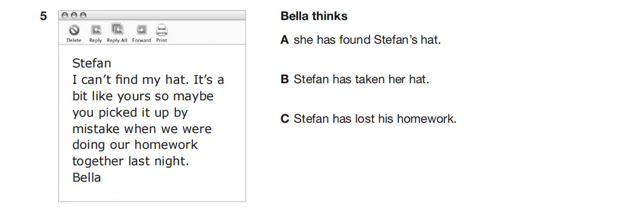Click the 'Forward' text label
Image resolution: width=644 pixels, height=223 pixels.
141,40
